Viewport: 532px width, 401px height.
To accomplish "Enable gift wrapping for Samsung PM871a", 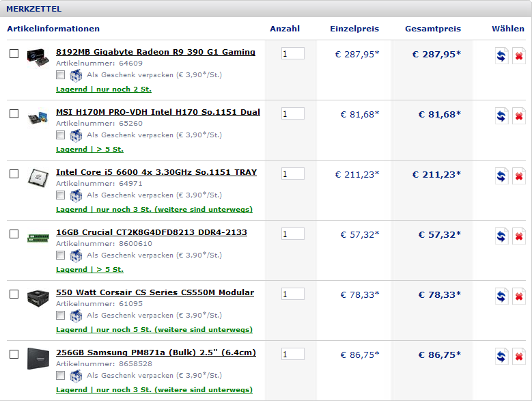I will point(60,375).
